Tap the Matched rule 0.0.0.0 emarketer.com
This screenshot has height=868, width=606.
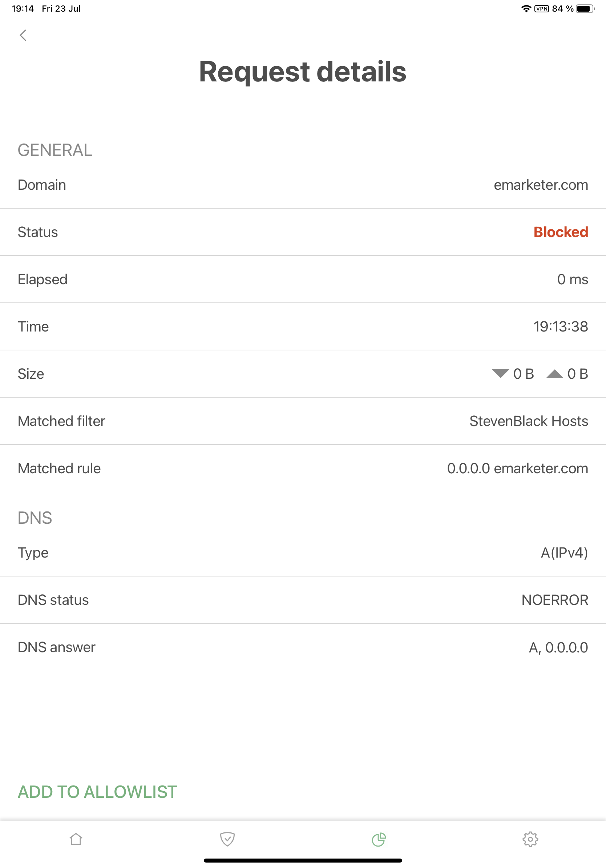point(518,469)
